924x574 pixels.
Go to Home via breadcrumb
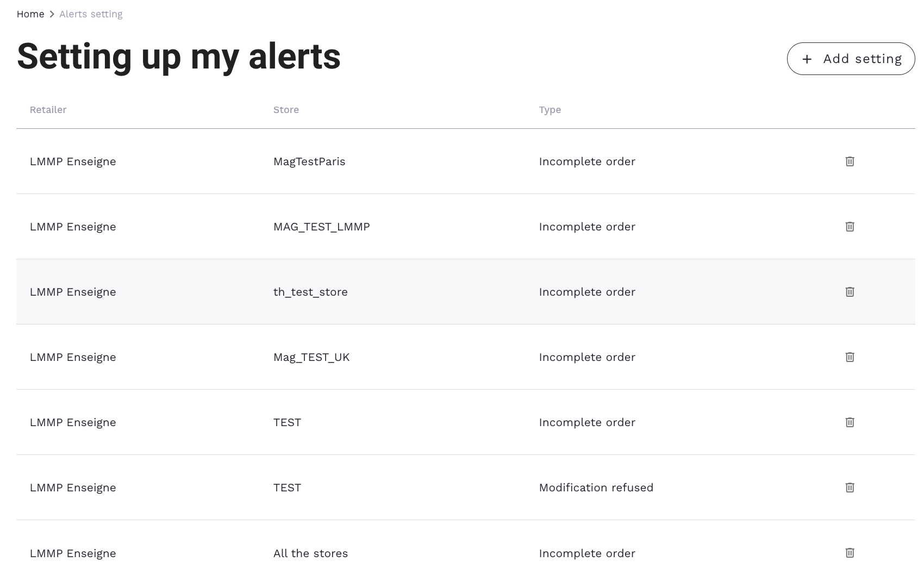(30, 14)
